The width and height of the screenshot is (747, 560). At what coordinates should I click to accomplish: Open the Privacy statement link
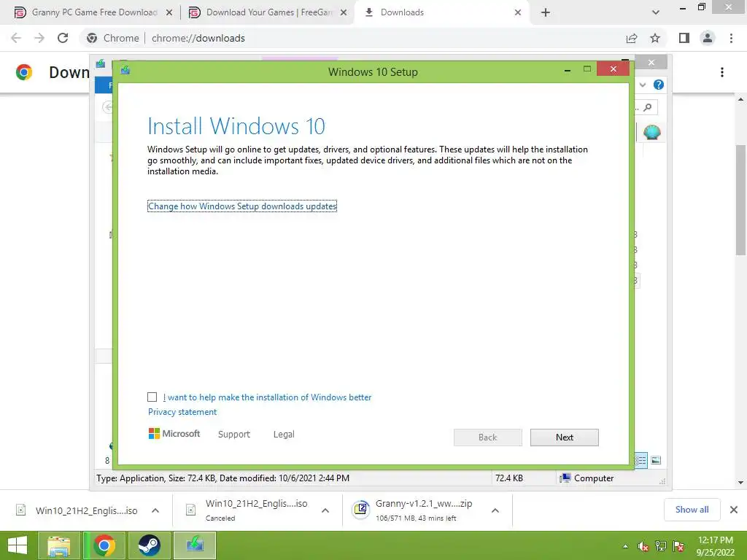click(182, 412)
